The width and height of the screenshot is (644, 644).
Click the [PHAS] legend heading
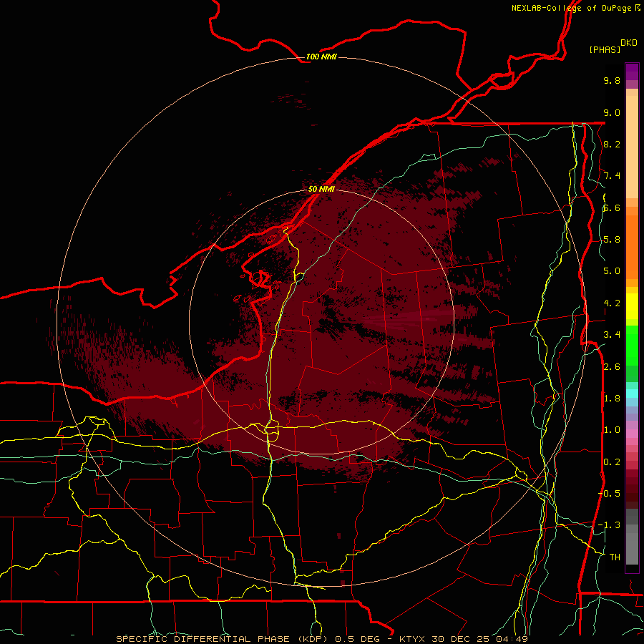[605, 49]
